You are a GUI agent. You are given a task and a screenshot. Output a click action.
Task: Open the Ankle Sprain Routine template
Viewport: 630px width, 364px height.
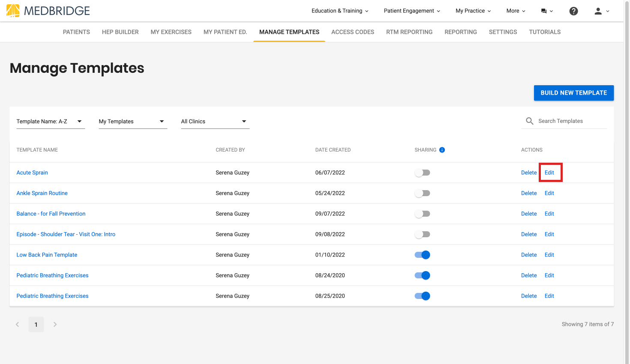tap(42, 193)
